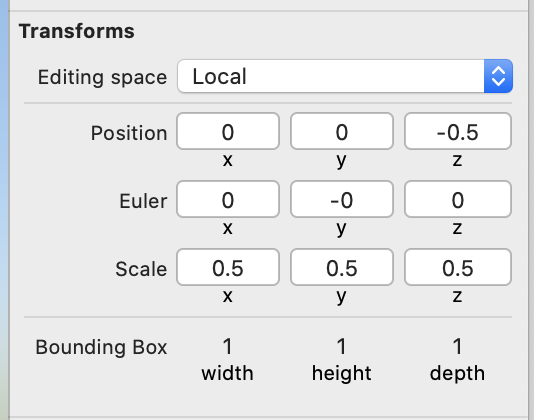Click the Bounding Box width value
This screenshot has width=534, height=420.
point(227,347)
